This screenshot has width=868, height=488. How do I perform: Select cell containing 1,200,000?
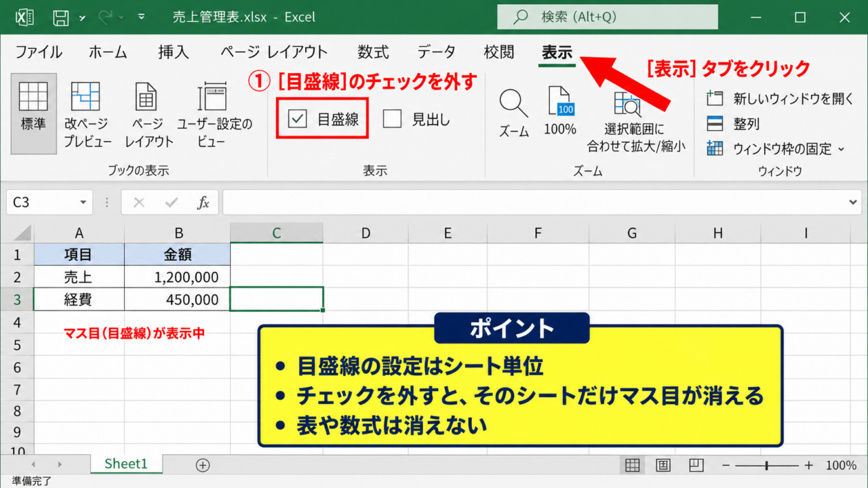point(178,277)
